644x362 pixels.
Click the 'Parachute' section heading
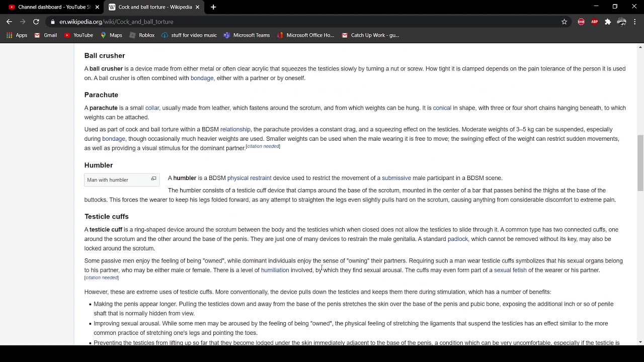pos(101,95)
